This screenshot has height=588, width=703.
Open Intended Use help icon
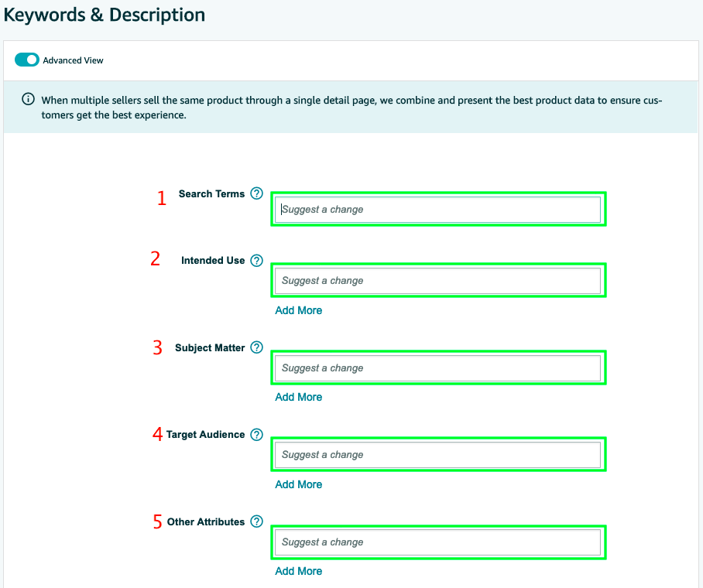(256, 261)
